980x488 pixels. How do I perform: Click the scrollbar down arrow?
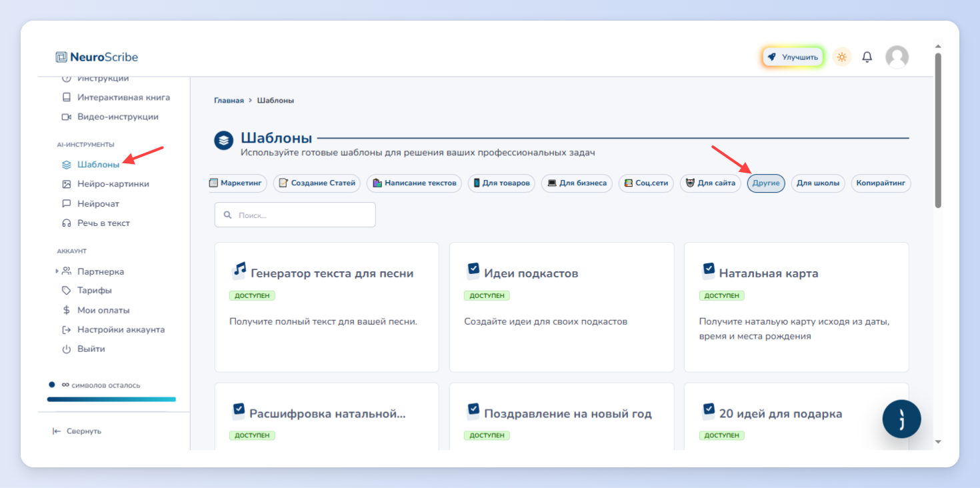938,441
